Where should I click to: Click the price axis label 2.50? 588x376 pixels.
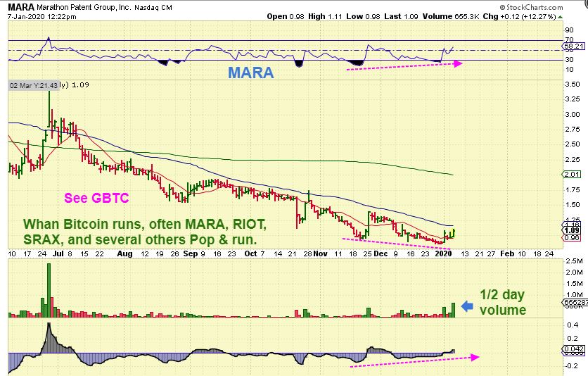pyautogui.click(x=573, y=144)
